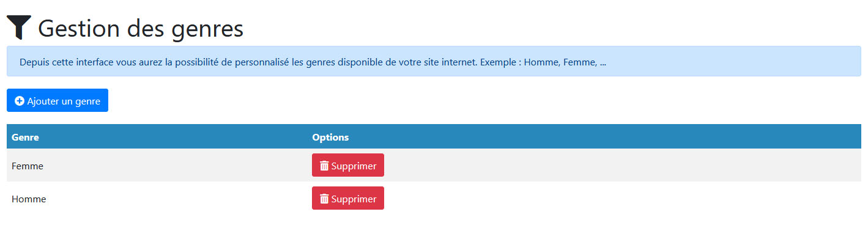868x250 pixels.
Task: Click the blank area of the table header bar
Action: tap(612, 138)
